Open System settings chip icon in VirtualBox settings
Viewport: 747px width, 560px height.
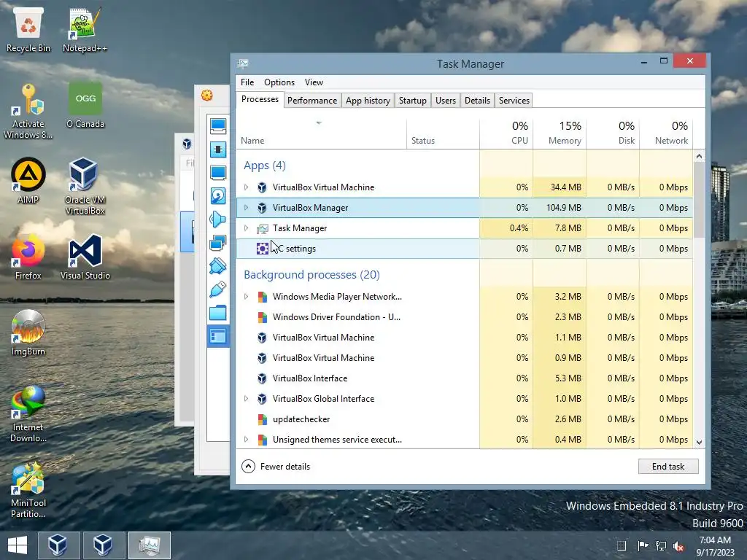[x=218, y=149]
